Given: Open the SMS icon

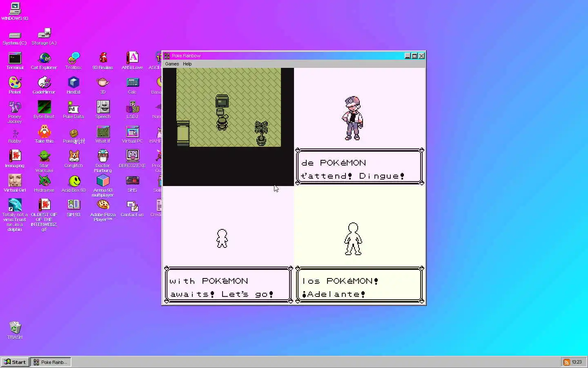Looking at the screenshot, I should tap(132, 184).
